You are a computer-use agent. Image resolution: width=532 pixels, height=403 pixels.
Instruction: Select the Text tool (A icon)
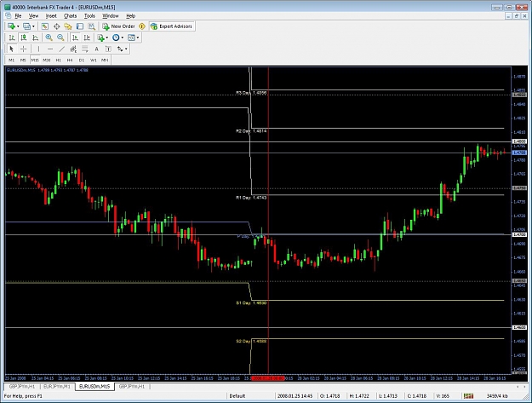pos(96,49)
